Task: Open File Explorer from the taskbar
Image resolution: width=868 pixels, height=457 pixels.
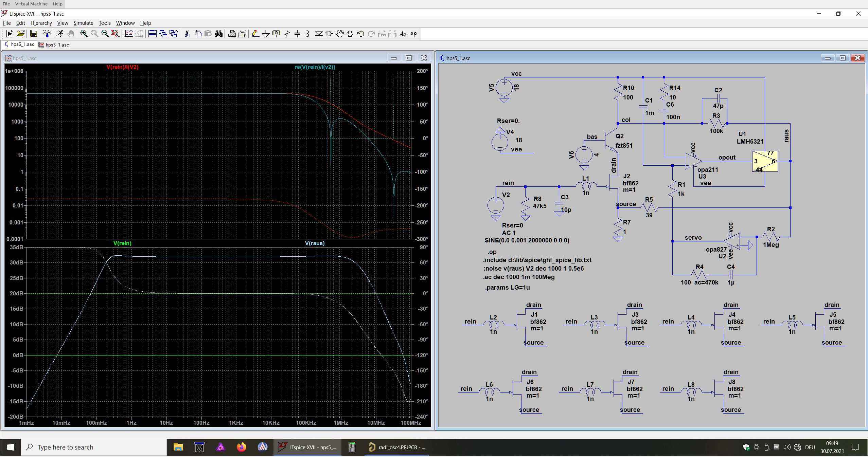Action: 178,447
